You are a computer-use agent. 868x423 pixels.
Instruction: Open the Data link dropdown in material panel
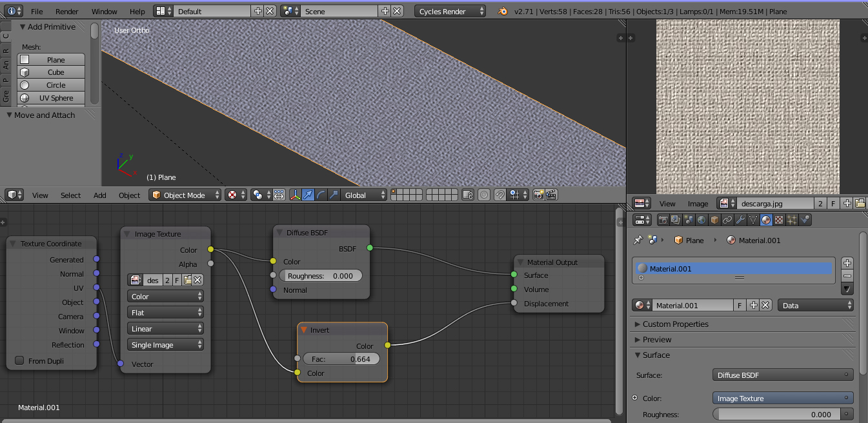(x=816, y=306)
